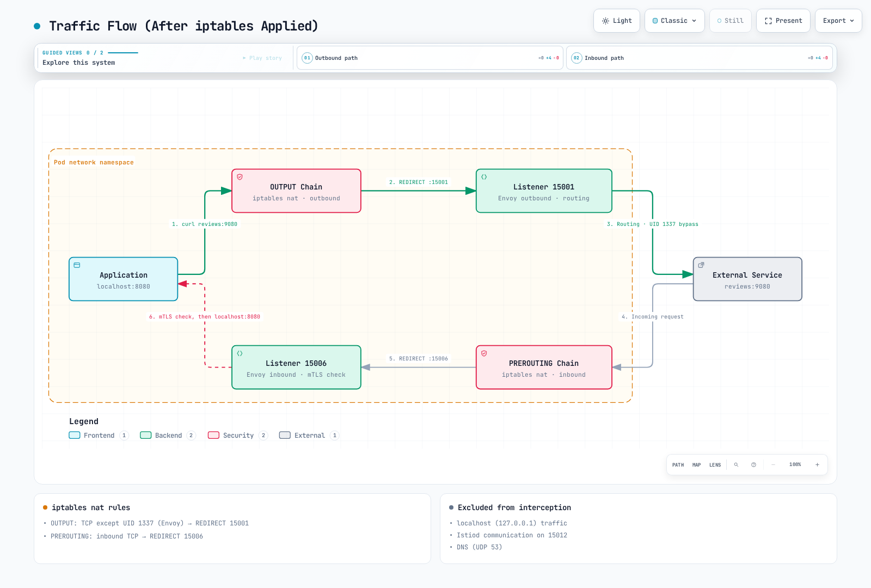
Task: Click the help question mark icon
Action: point(753,465)
